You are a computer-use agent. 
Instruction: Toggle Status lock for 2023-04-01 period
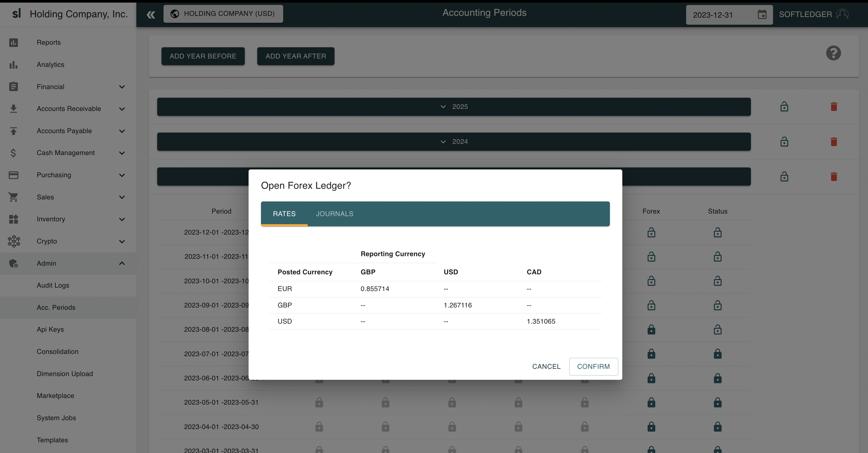pyautogui.click(x=717, y=427)
